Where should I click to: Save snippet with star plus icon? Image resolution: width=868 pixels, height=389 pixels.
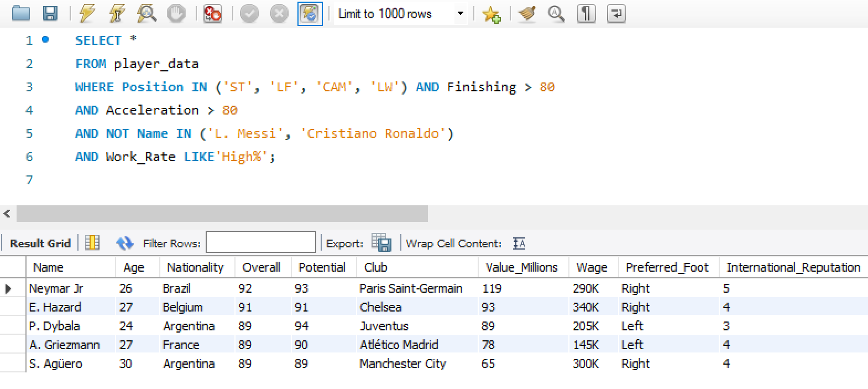pos(491,14)
